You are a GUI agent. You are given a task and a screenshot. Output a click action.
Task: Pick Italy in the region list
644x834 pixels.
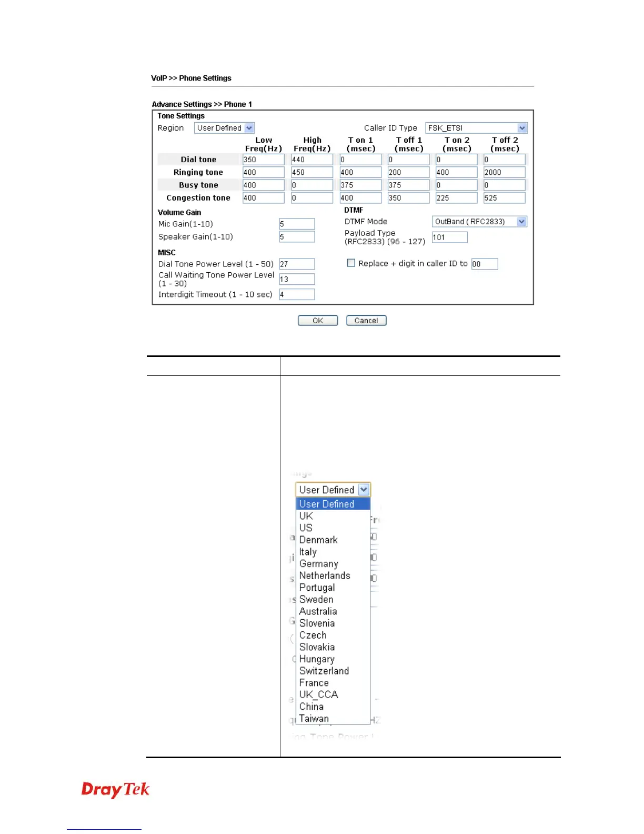pyautogui.click(x=333, y=552)
